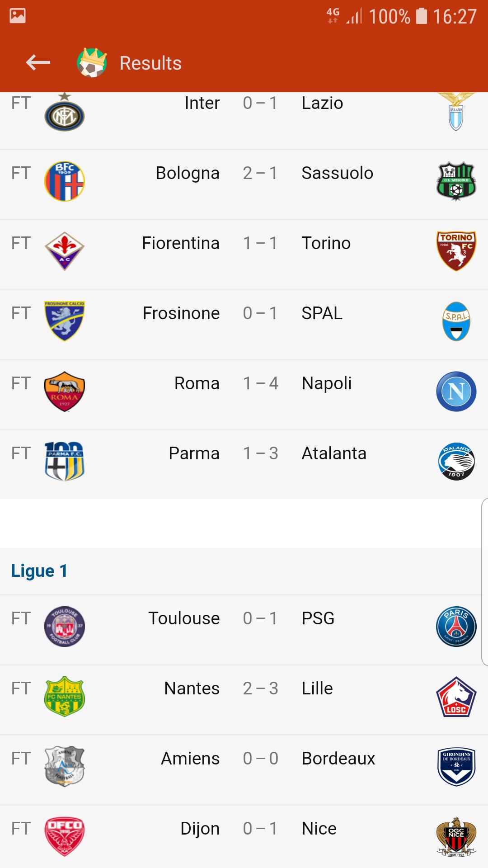The height and width of the screenshot is (868, 488).
Task: Tap the PSG club crest
Action: click(456, 627)
